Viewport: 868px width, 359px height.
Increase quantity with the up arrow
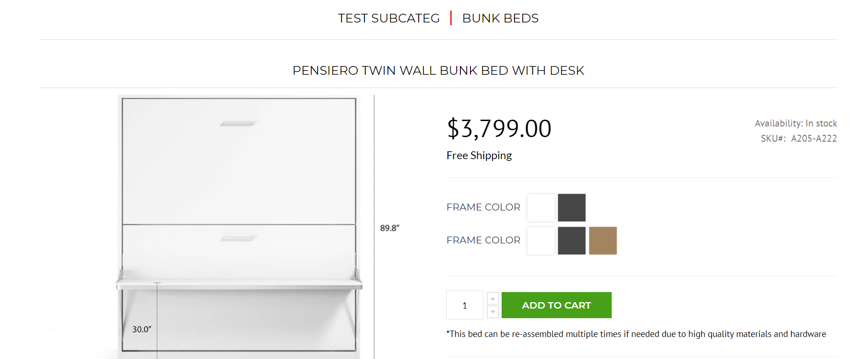pos(493,298)
